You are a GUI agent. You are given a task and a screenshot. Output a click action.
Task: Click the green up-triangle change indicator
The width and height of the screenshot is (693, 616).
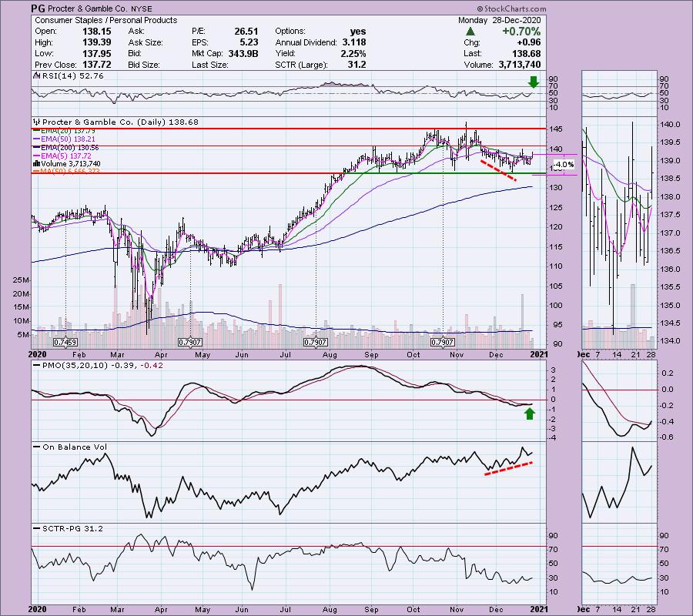(470, 32)
